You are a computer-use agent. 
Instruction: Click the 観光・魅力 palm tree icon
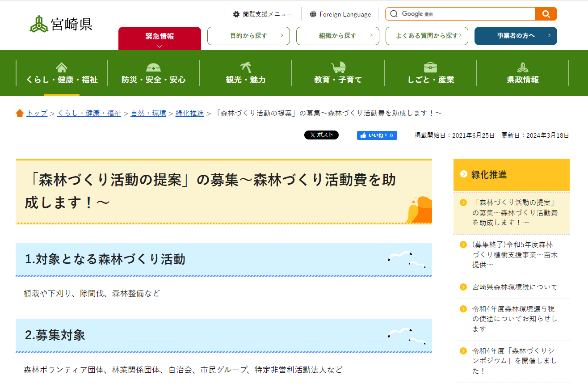[x=245, y=67]
